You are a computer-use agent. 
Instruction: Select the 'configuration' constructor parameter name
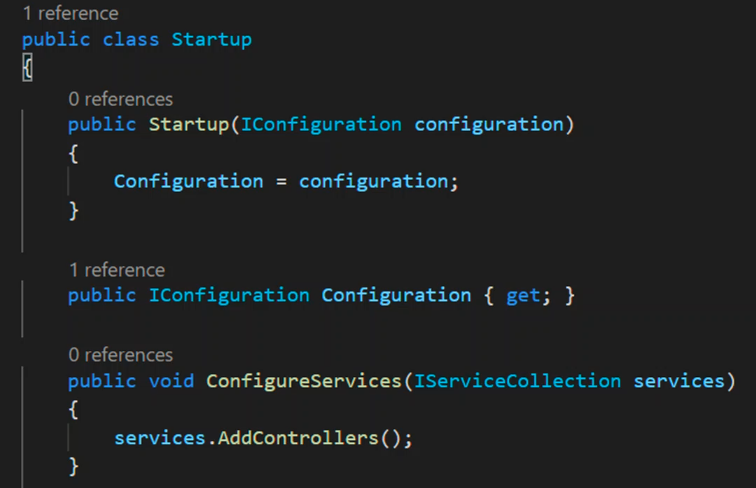click(x=489, y=125)
